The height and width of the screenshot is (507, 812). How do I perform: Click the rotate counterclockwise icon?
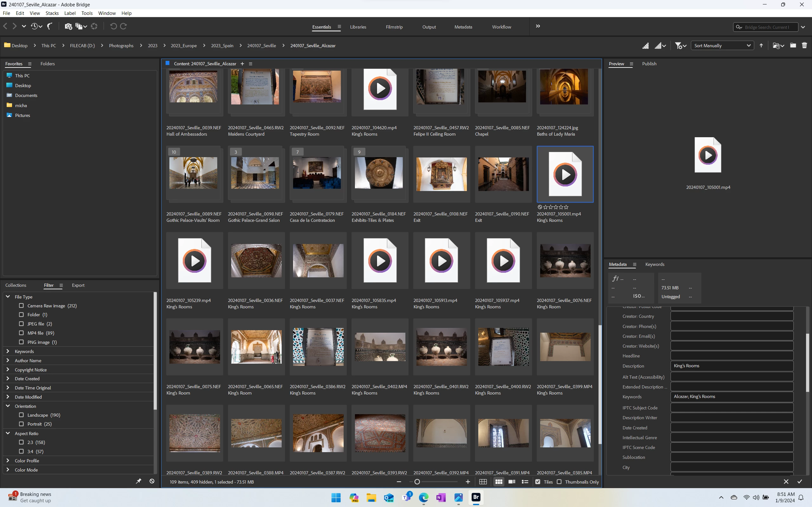114,26
